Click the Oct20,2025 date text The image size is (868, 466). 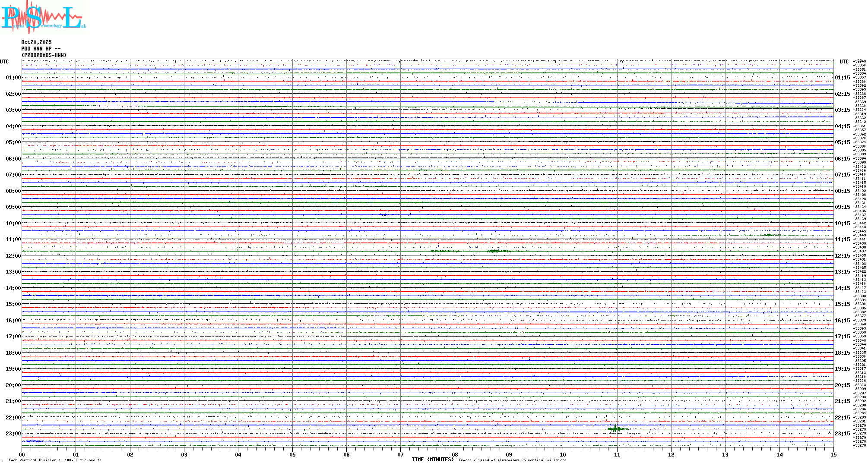[36, 42]
